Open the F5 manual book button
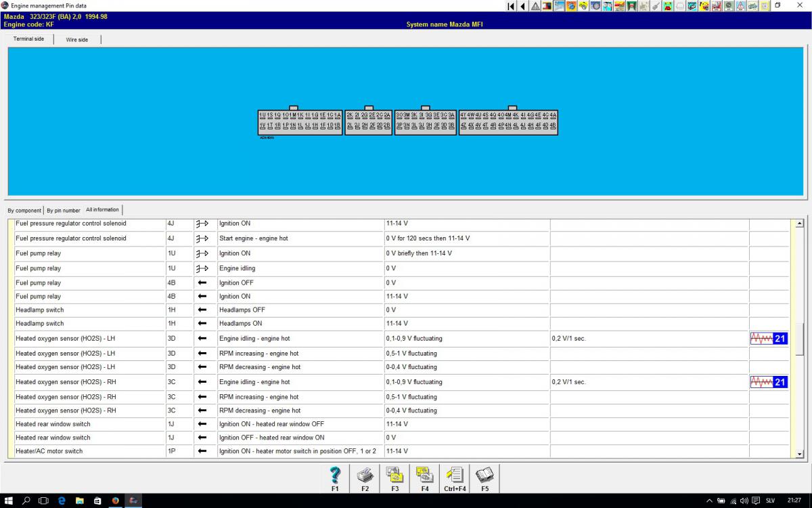812x508 pixels. click(x=484, y=478)
